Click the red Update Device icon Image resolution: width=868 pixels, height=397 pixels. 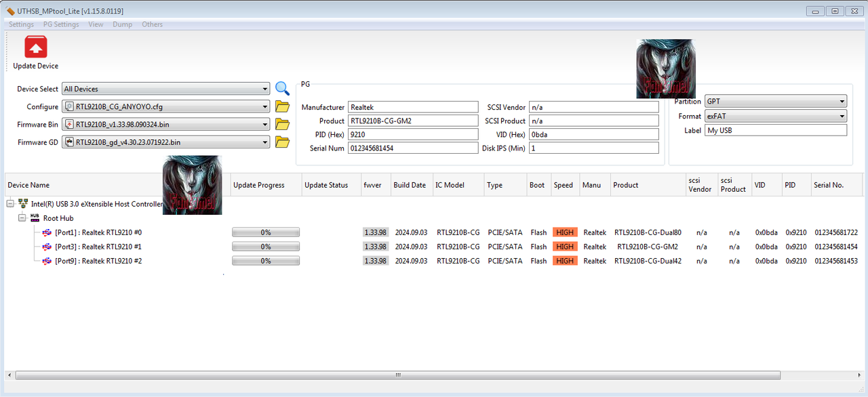click(x=36, y=47)
